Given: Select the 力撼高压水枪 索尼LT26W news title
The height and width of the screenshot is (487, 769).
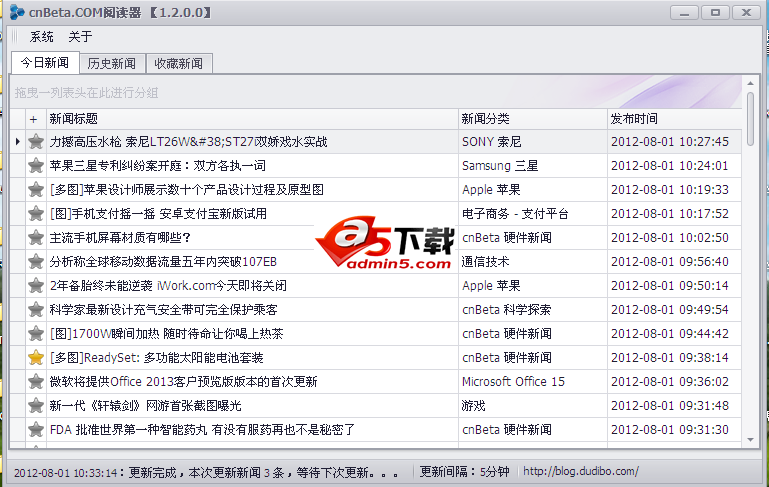Looking at the screenshot, I should pos(188,142).
